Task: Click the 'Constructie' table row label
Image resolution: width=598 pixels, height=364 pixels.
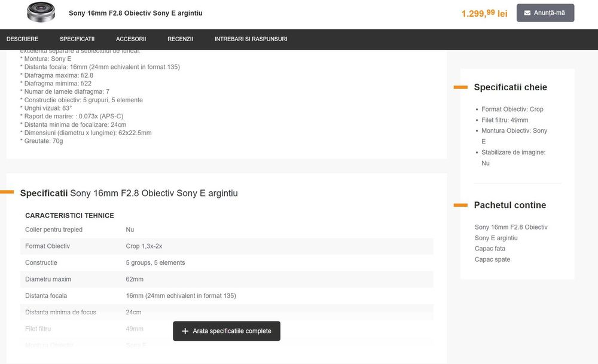Action: tap(41, 262)
